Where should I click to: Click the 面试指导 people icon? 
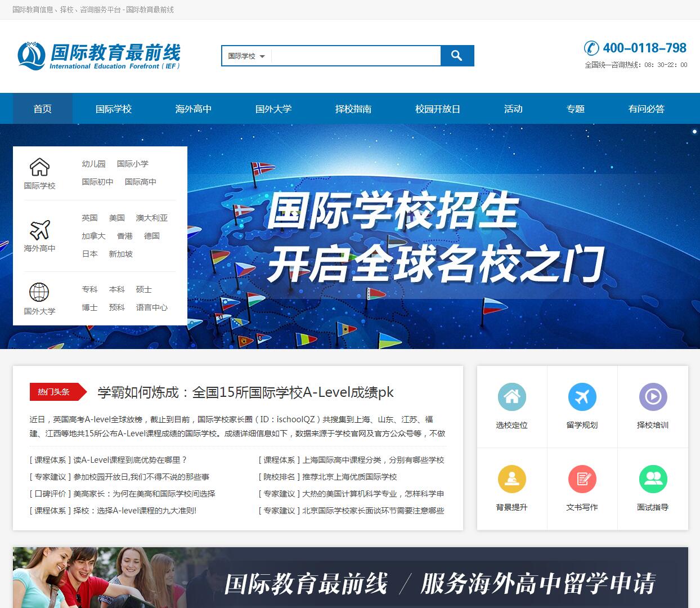click(653, 479)
